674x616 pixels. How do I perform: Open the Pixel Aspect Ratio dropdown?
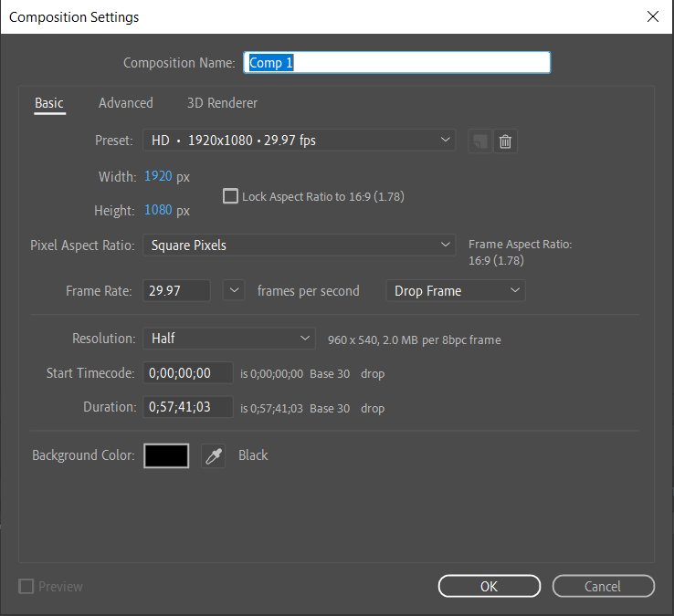point(300,245)
